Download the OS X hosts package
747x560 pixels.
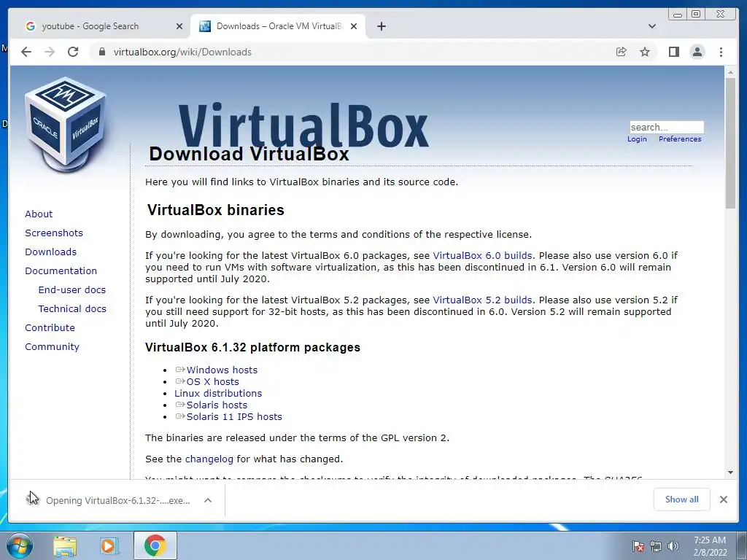212,382
